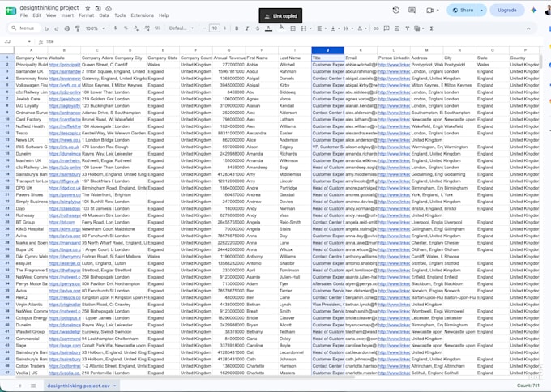Image resolution: width=551 pixels, height=392 pixels.
Task: Open filter views dropdown
Action: [419, 28]
